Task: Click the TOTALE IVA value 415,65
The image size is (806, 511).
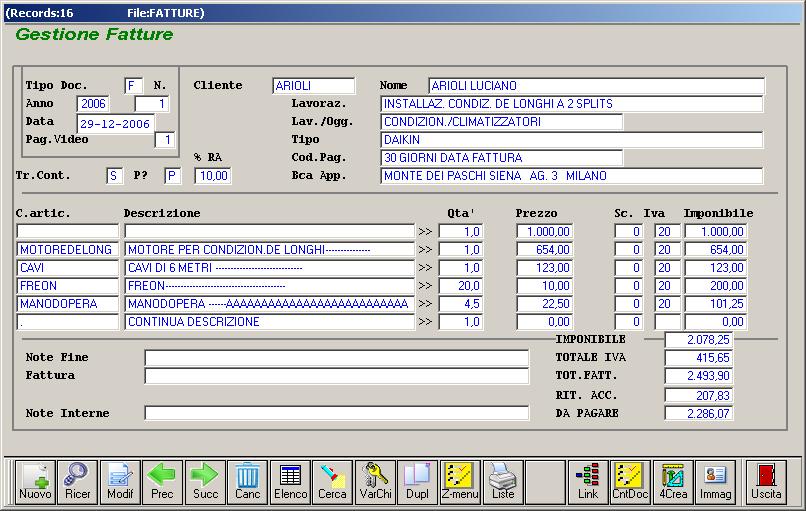Action: 699,358
